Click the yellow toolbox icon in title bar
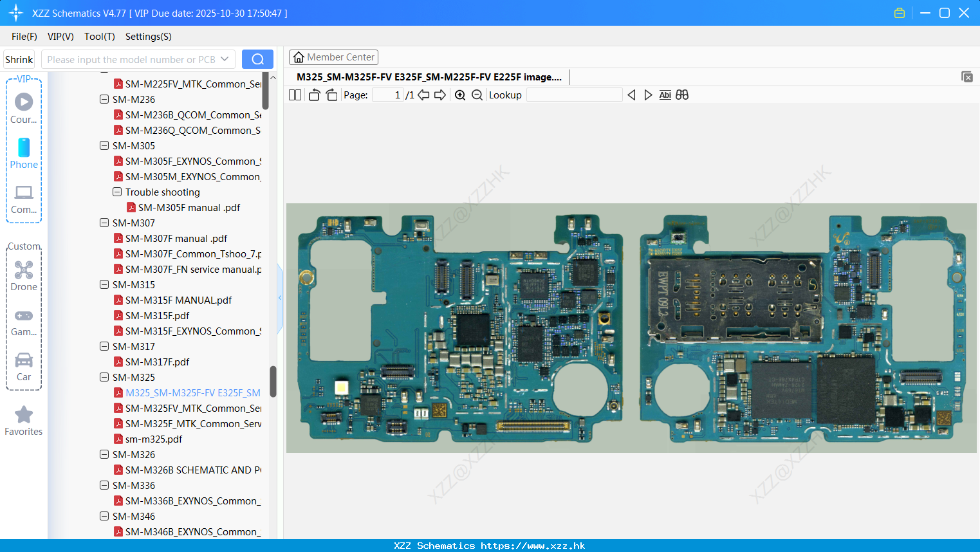980x552 pixels. click(x=900, y=13)
